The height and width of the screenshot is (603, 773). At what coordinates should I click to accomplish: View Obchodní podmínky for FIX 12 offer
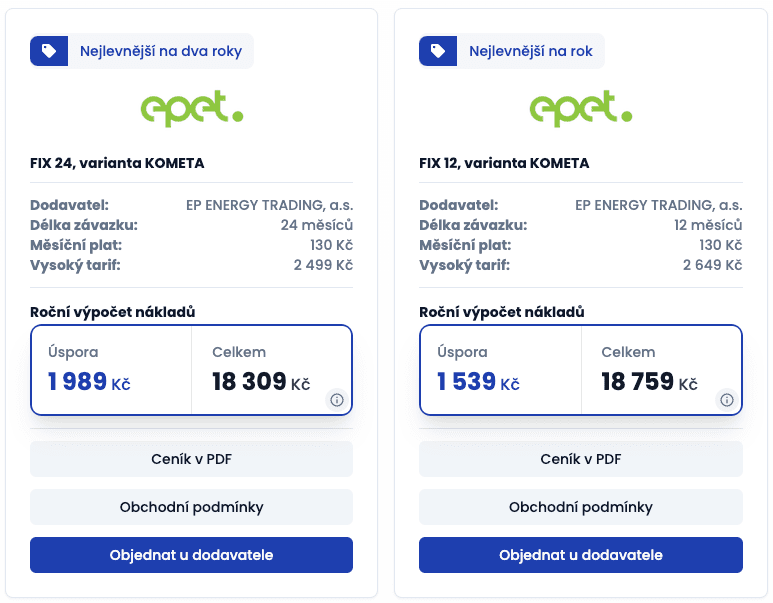580,507
